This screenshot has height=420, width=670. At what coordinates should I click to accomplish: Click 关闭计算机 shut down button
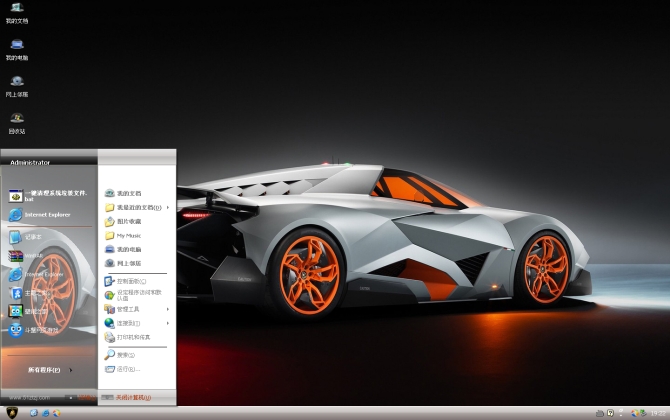pyautogui.click(x=126, y=397)
